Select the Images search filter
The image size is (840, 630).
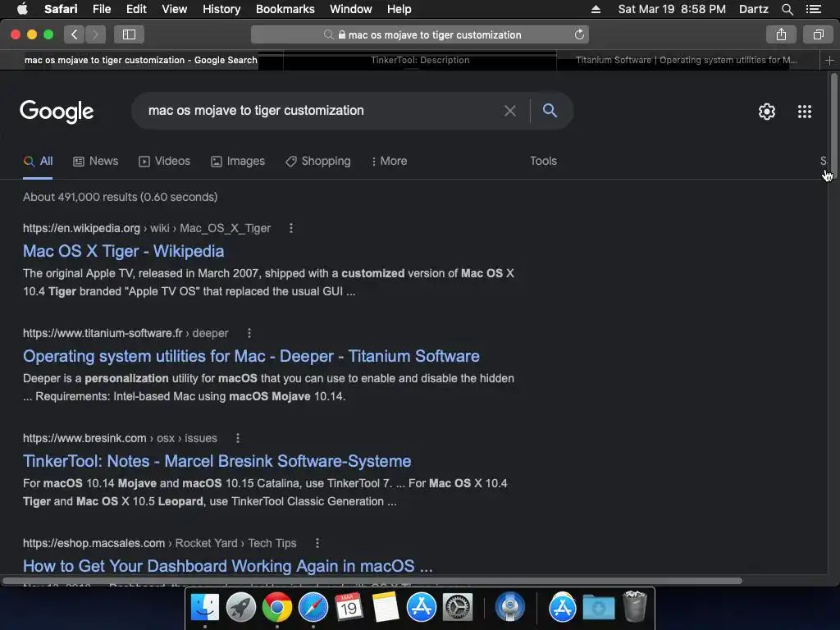[x=237, y=162]
